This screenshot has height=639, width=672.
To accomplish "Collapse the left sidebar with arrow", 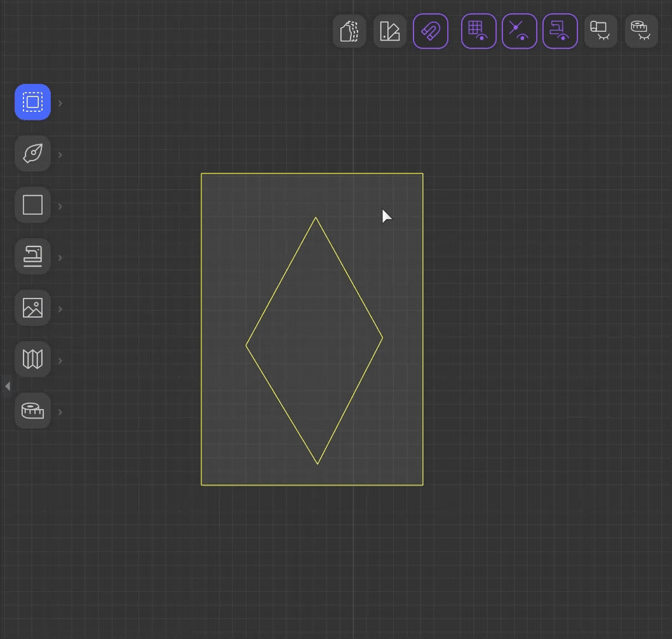I will [x=7, y=386].
